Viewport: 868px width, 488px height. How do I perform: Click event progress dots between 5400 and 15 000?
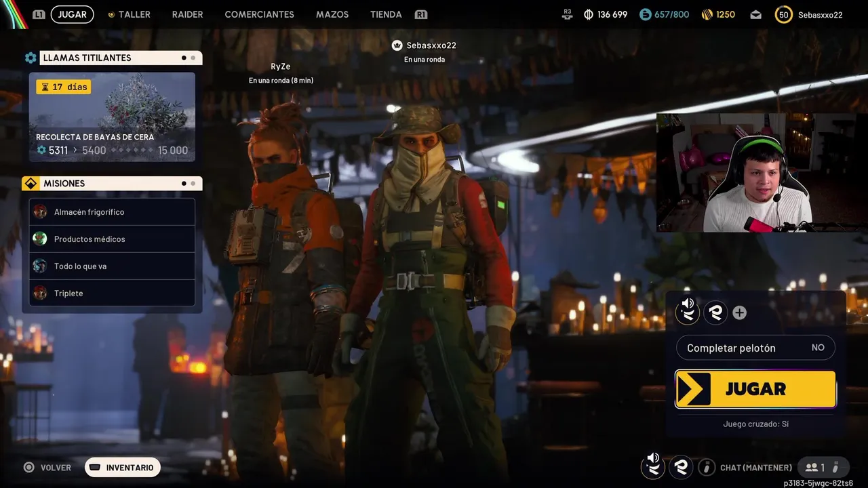coord(131,150)
